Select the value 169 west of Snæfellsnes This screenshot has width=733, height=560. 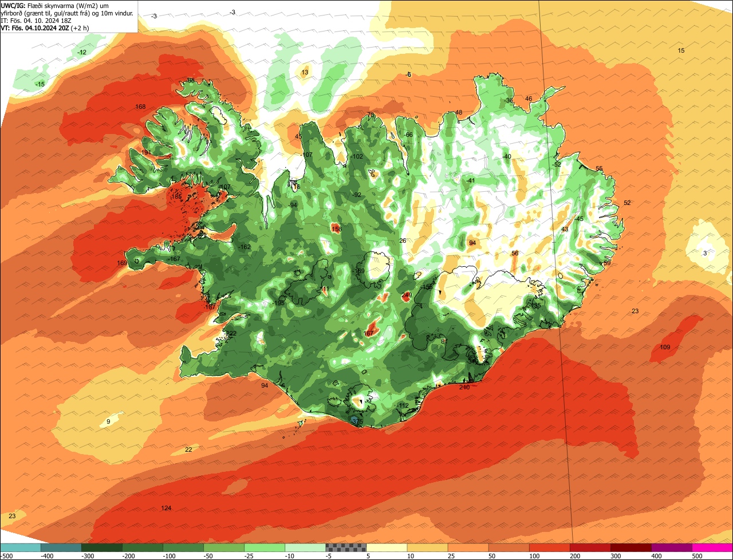tap(122, 263)
